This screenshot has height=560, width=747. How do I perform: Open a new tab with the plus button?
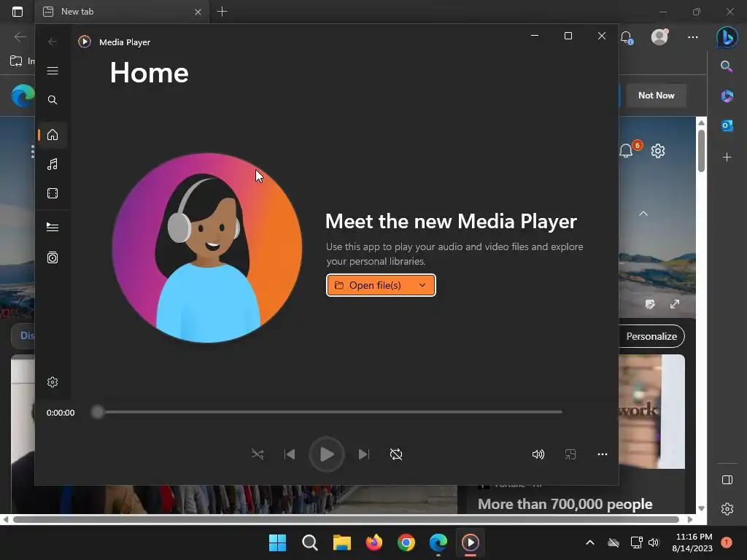tap(222, 12)
